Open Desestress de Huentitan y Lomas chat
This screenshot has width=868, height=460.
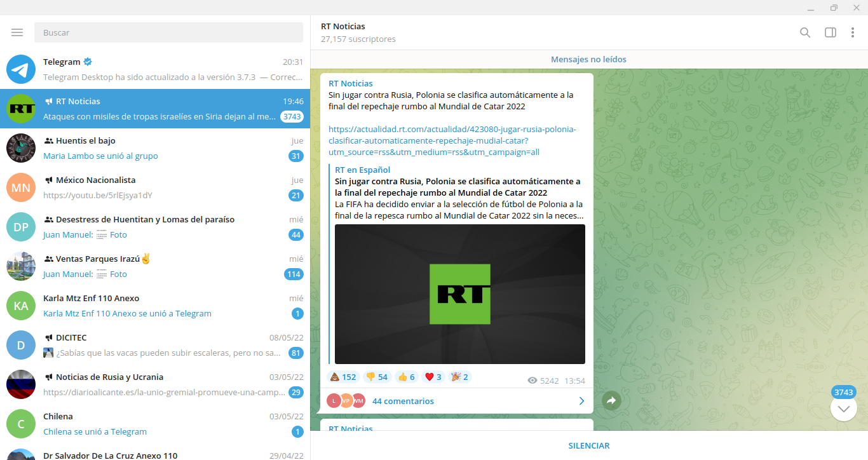point(155,227)
